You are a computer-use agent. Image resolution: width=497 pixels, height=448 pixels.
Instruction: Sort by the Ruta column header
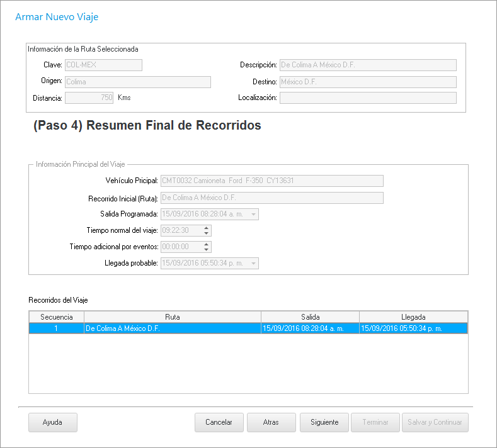pos(172,317)
